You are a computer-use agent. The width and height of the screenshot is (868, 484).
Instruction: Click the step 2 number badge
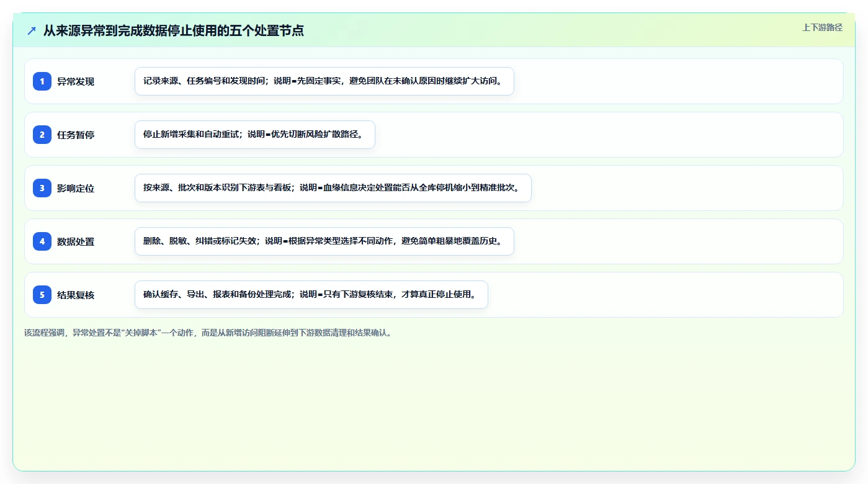(42, 135)
